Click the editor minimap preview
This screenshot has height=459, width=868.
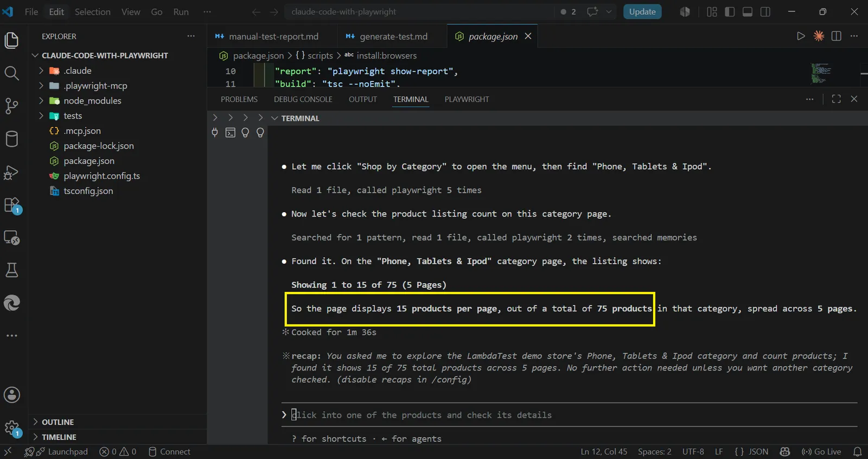coord(822,74)
